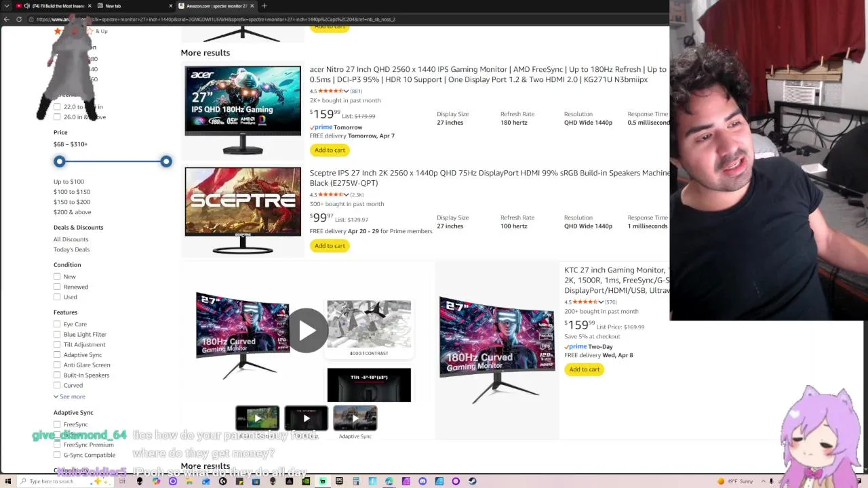Image resolution: width=868 pixels, height=488 pixels.
Task: Open the Adaptive Sync video thumbnail
Action: pyautogui.click(x=355, y=418)
